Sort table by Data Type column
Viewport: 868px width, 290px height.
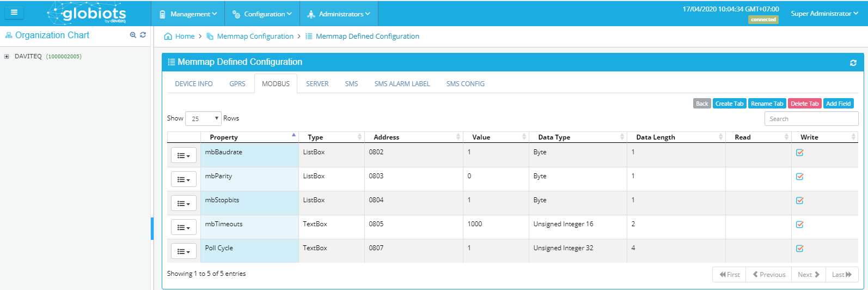[578, 137]
